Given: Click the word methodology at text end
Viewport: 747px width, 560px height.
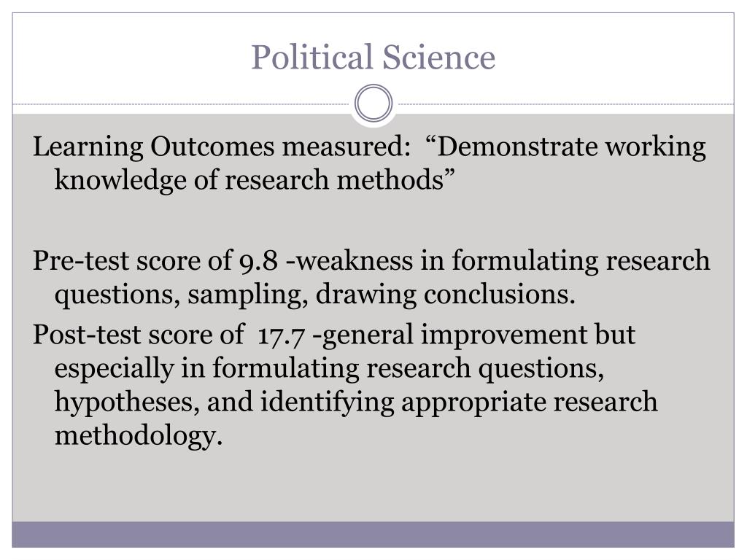Looking at the screenshot, I should (139, 435).
